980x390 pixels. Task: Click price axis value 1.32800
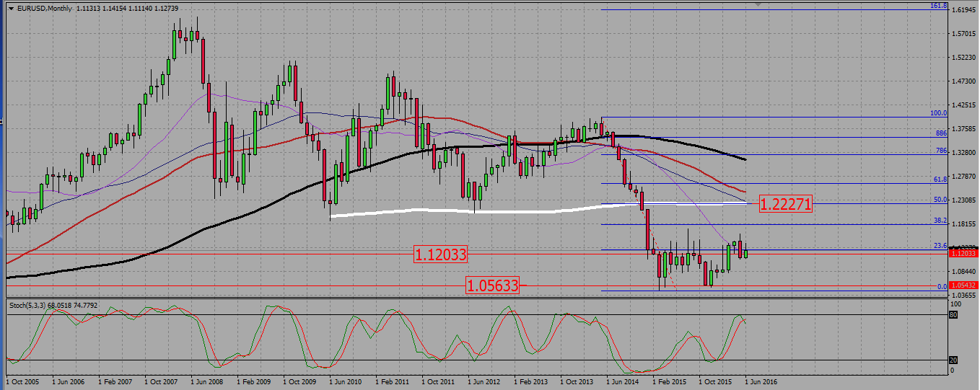click(965, 153)
